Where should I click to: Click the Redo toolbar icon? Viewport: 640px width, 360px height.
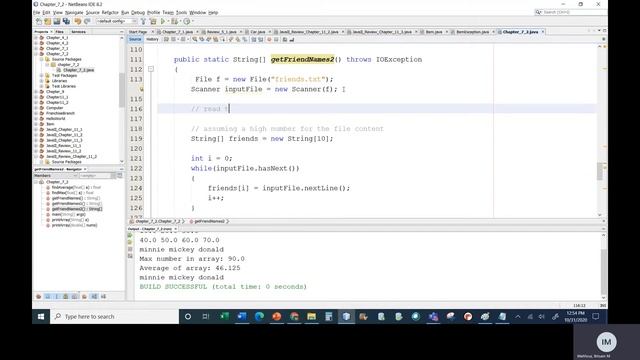coord(87,21)
